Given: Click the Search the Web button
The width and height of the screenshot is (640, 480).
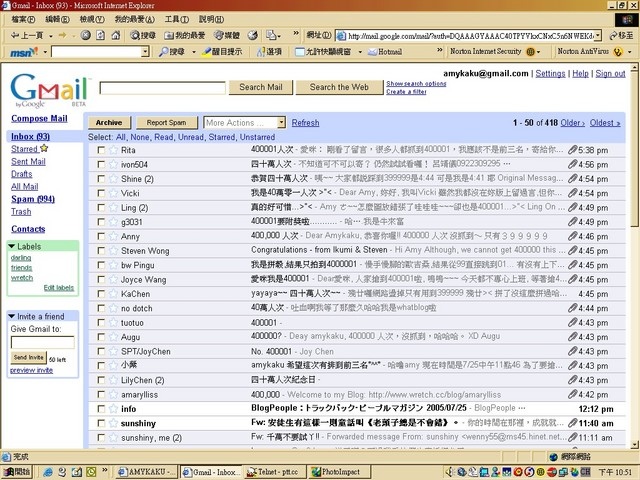Looking at the screenshot, I should [x=339, y=87].
